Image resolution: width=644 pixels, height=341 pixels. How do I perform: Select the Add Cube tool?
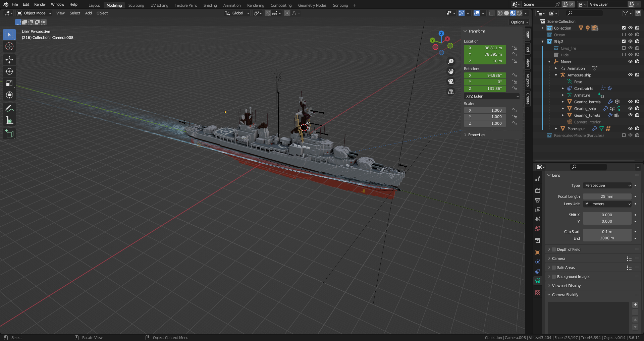(x=9, y=133)
